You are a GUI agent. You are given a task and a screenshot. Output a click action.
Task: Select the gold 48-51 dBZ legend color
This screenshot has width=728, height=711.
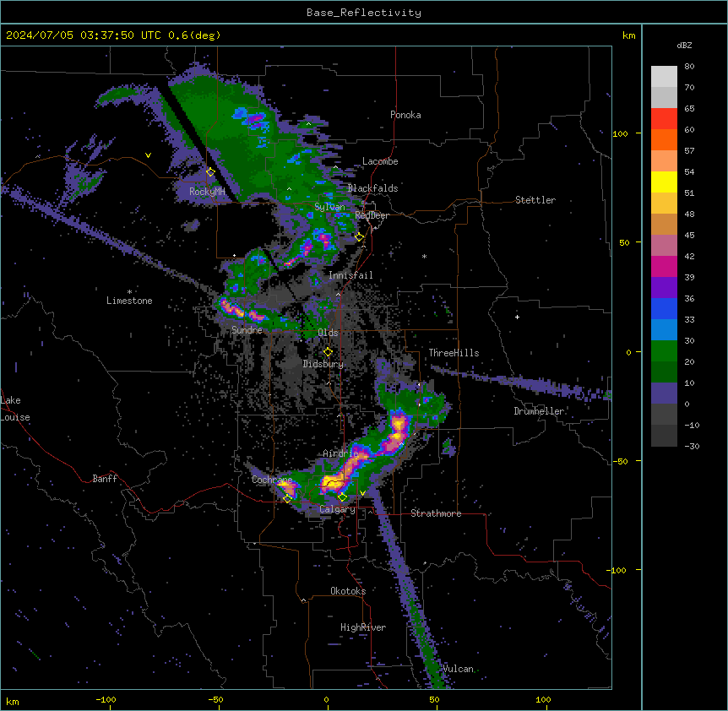coord(664,204)
